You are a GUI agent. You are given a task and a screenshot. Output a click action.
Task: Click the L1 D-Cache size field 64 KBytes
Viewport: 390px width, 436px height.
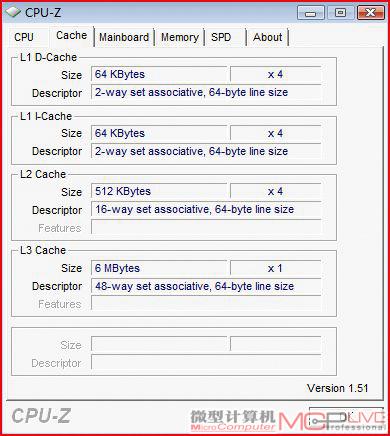click(159, 74)
